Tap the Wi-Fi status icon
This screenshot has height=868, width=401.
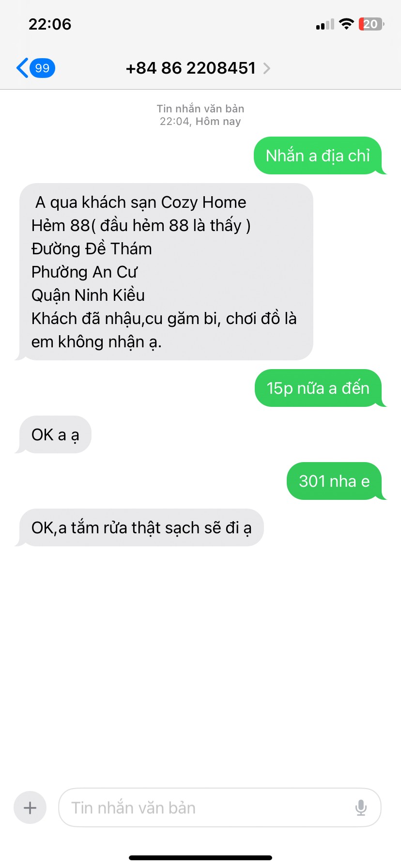coord(346,24)
